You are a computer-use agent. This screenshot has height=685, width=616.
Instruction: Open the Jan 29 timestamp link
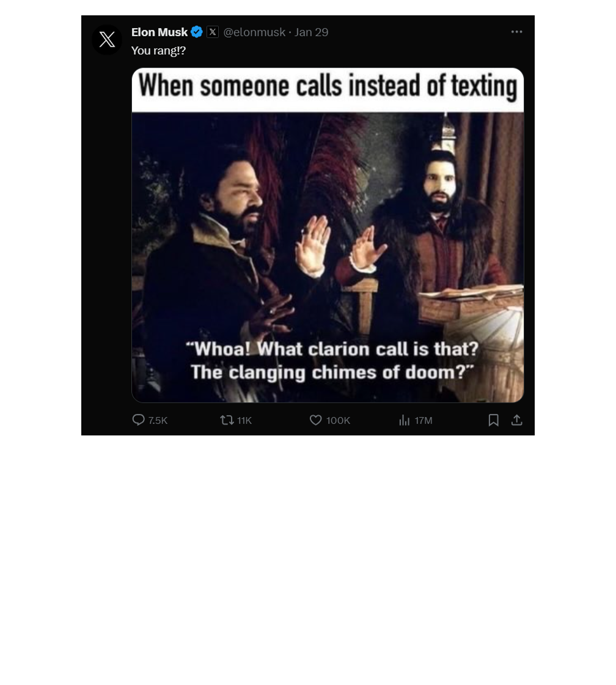click(311, 32)
